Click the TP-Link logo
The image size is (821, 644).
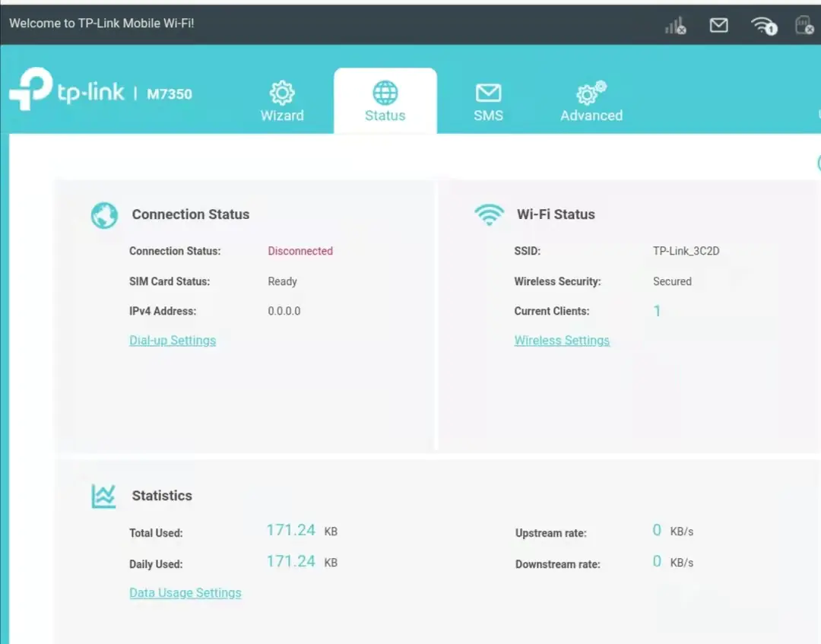67,91
